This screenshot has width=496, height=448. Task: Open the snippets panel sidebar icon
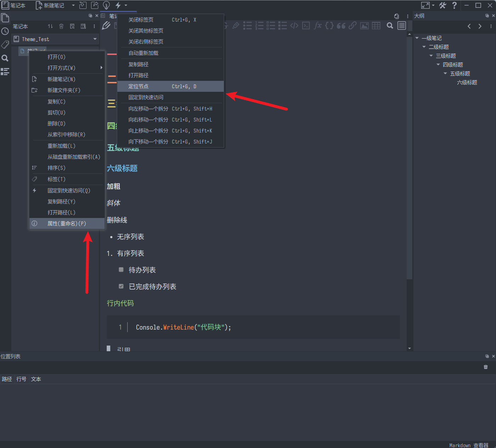pyautogui.click(x=5, y=72)
